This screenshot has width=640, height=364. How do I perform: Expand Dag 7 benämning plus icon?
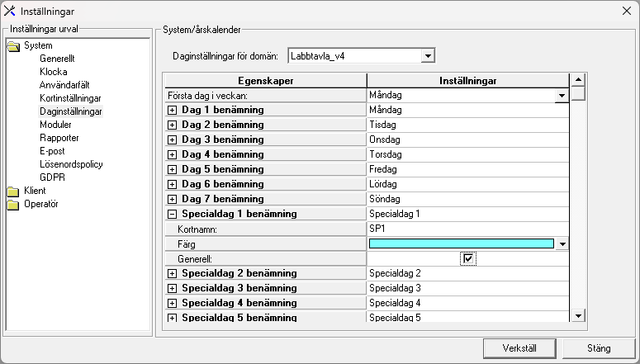(173, 199)
